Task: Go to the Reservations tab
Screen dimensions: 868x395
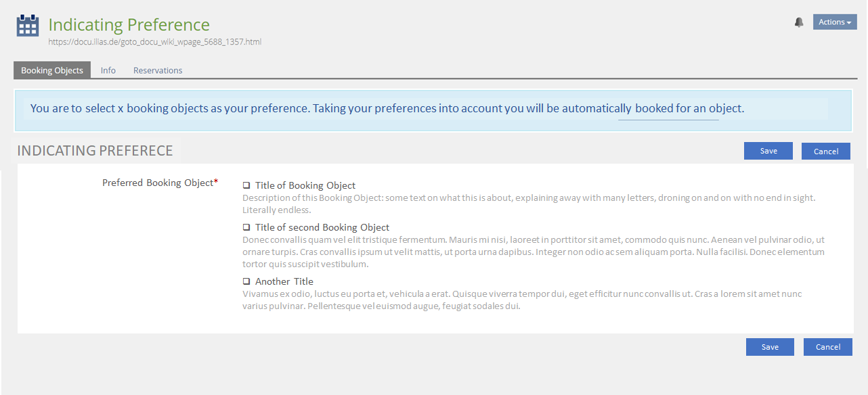Action: click(x=158, y=70)
